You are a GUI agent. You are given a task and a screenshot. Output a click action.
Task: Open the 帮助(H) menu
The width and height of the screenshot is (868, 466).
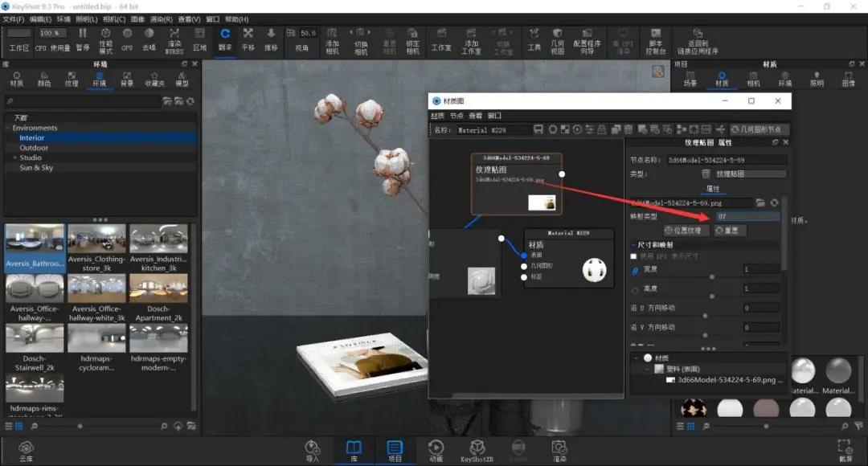(x=237, y=19)
